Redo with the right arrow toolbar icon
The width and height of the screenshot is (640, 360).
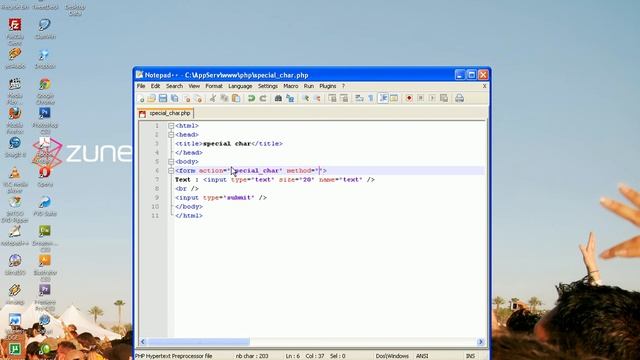(x=263, y=98)
